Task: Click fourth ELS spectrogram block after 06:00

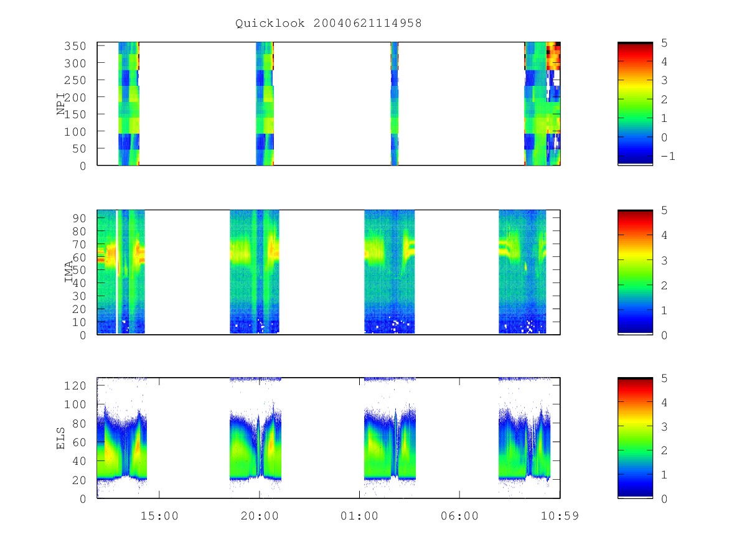Action: 525,437
